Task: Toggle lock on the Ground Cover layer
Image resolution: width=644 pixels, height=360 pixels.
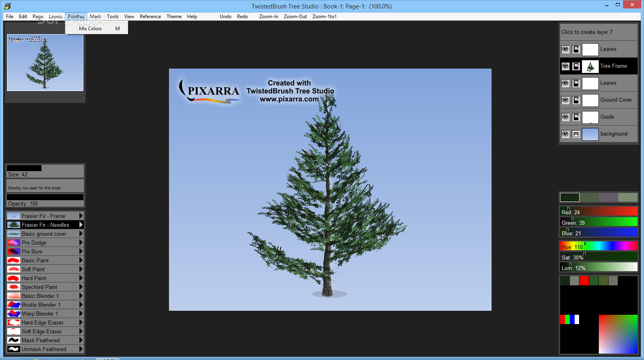Action: pos(576,100)
